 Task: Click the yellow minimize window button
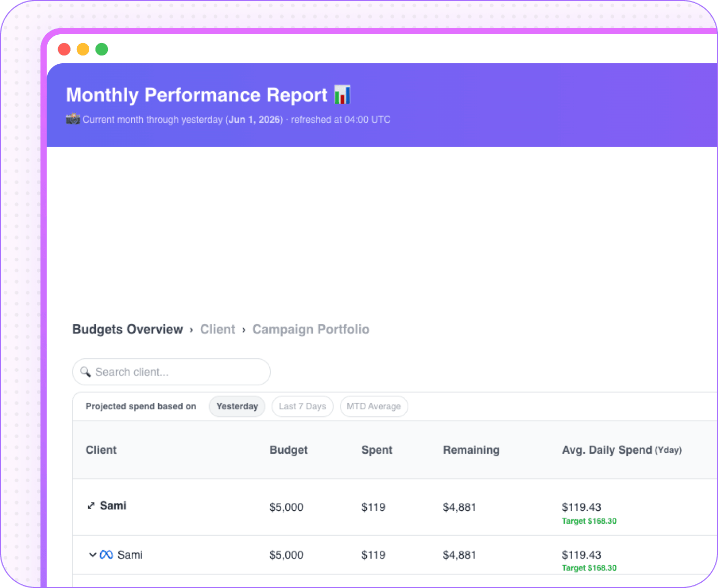(x=83, y=49)
